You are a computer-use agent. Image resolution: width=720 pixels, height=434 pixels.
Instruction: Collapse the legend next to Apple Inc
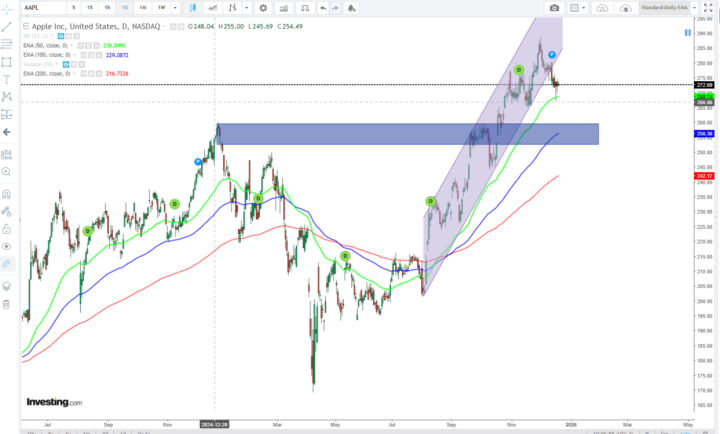tap(26, 26)
